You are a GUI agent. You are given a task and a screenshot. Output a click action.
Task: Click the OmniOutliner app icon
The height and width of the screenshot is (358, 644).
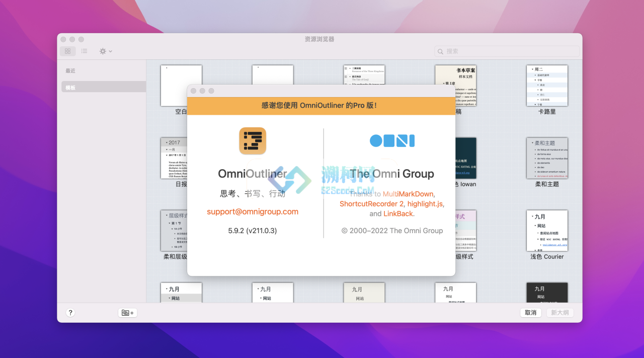click(253, 141)
